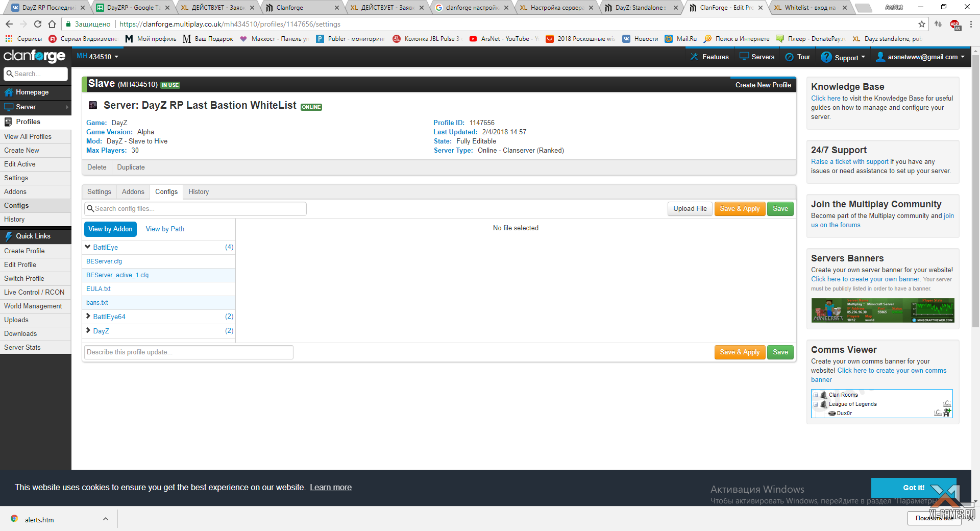Expand the BattlEye64 config group

tap(88, 317)
